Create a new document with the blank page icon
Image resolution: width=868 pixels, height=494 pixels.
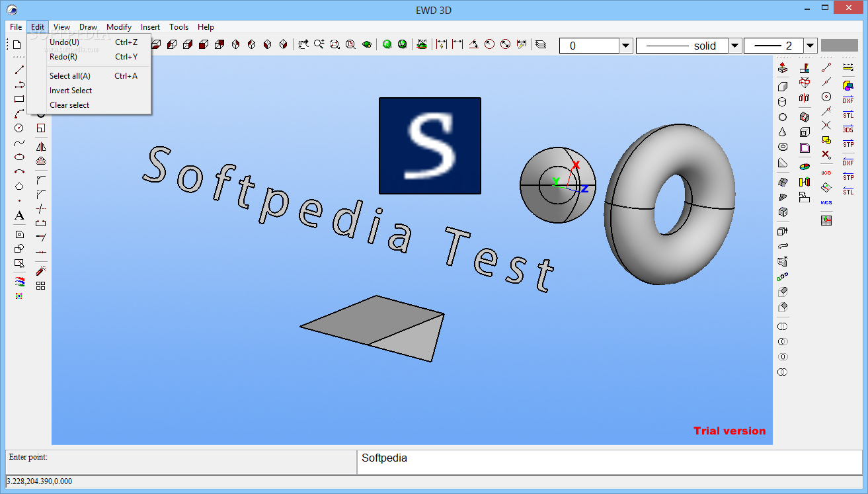[x=17, y=45]
